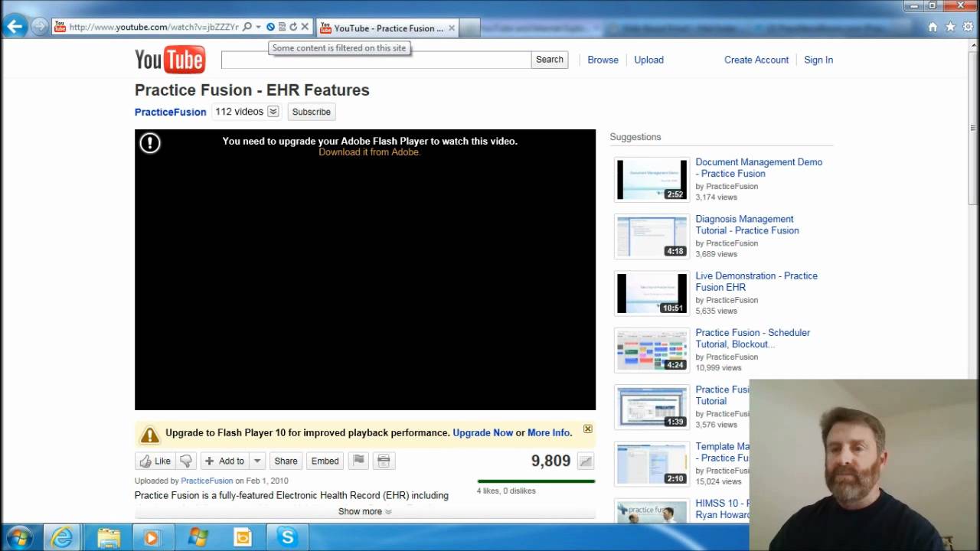Click the Search button
Screen dimensions: 980x551
click(x=550, y=60)
